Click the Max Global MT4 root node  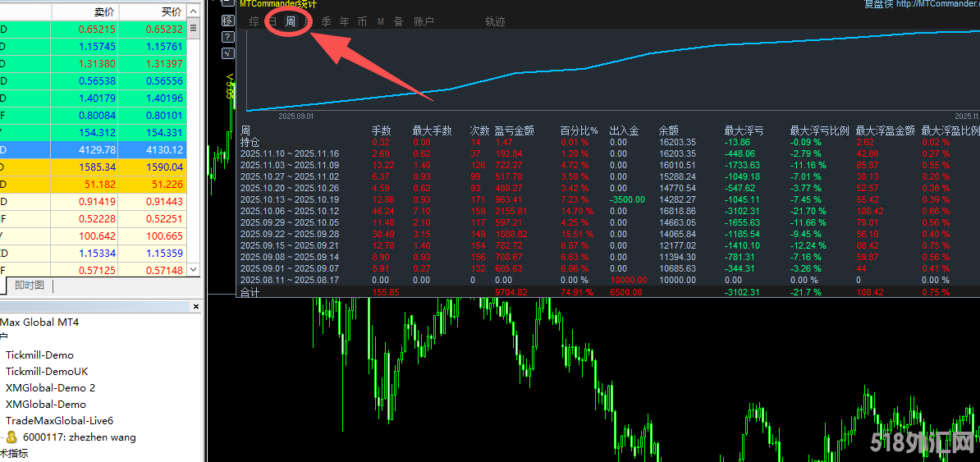(40, 322)
